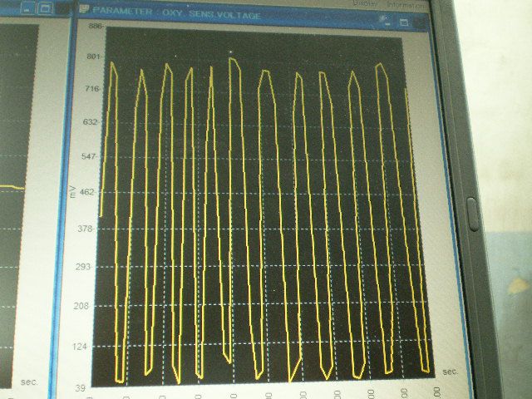Click the PARAMETER window title bar icon
The height and width of the screenshot is (399, 532).
point(86,11)
